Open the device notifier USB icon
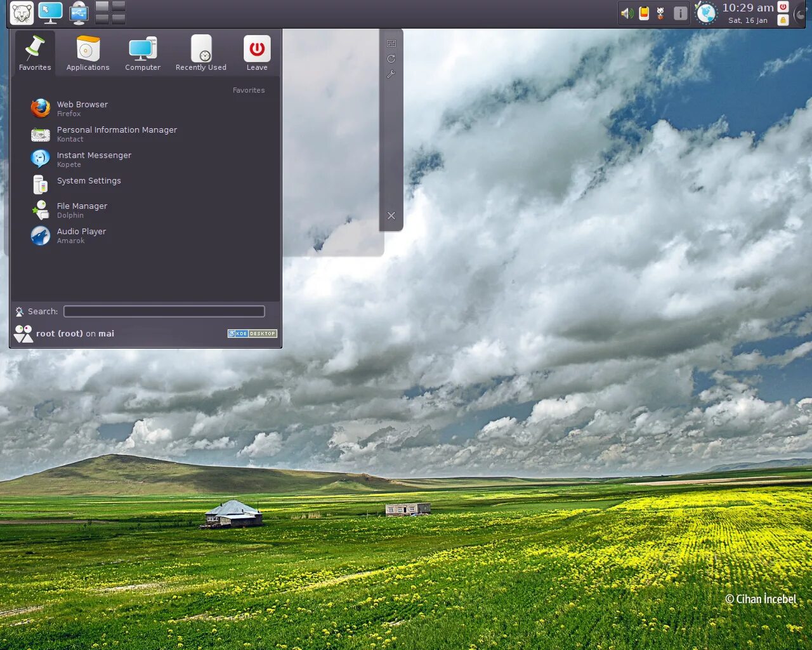The height and width of the screenshot is (650, 812). click(79, 13)
